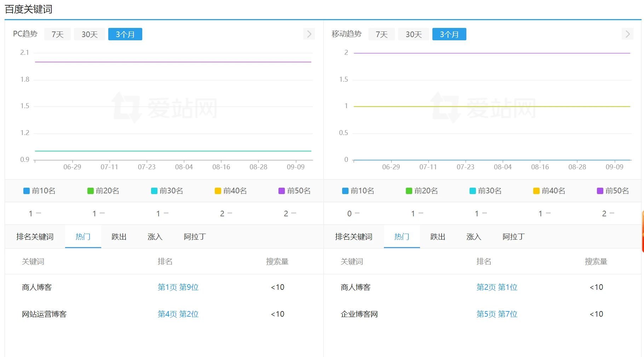Open mobile ranking link 第5页 第7位
This screenshot has height=357, width=644.
point(497,314)
